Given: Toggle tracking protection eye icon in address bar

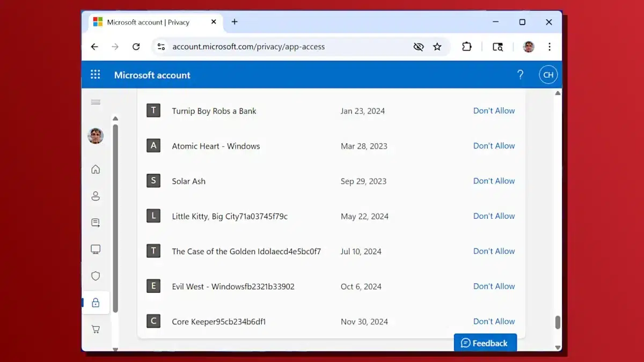Looking at the screenshot, I should coord(419,47).
